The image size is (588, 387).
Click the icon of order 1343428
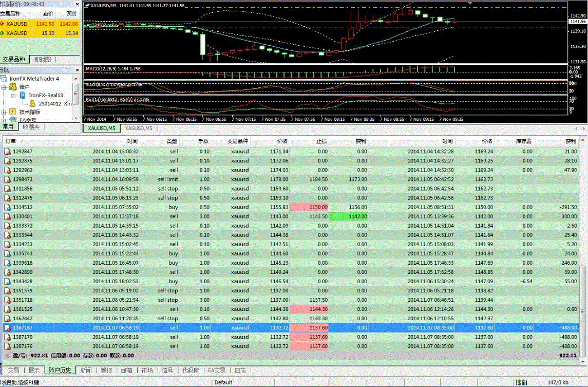pyautogui.click(x=7, y=282)
